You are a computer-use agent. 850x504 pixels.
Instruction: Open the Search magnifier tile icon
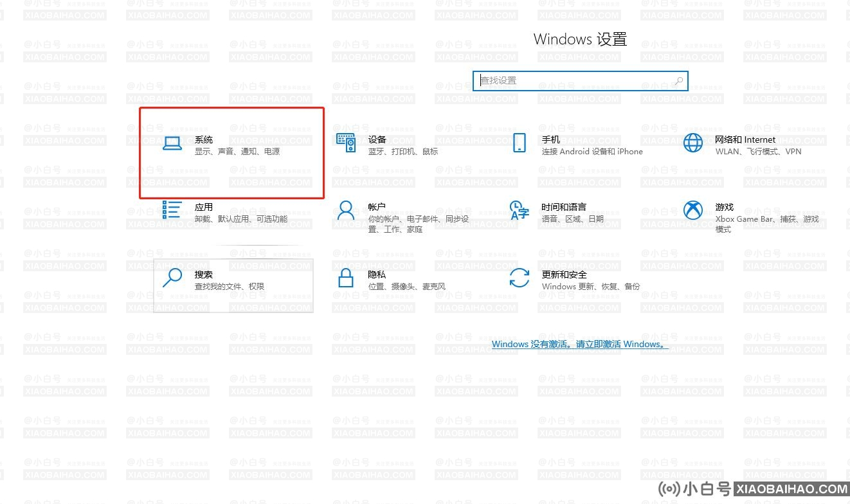(172, 277)
